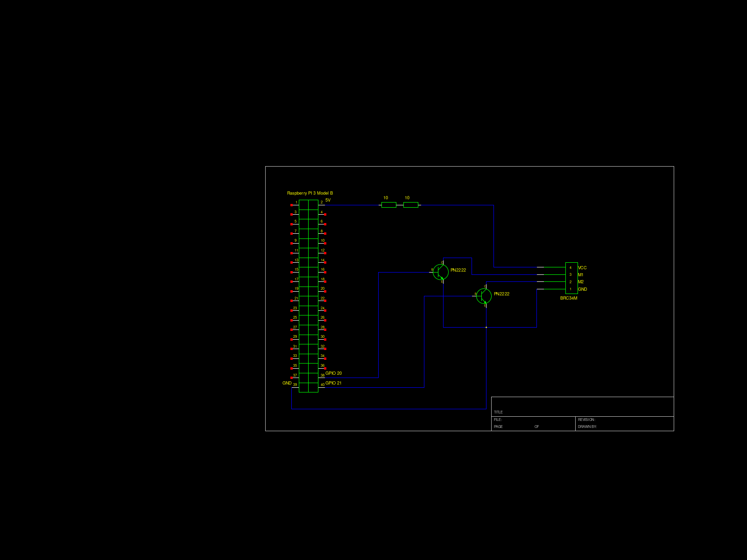Click the PN2222 label of upper transistor

458,270
